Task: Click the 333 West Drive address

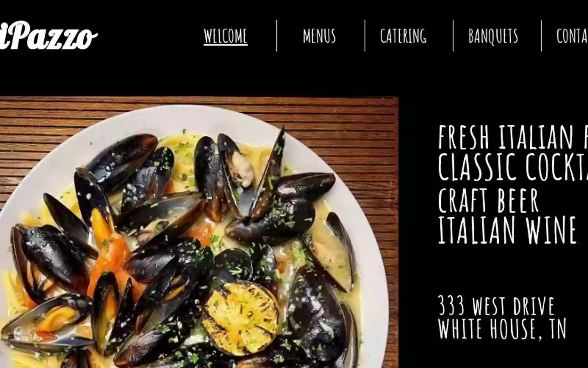Action: click(x=496, y=305)
